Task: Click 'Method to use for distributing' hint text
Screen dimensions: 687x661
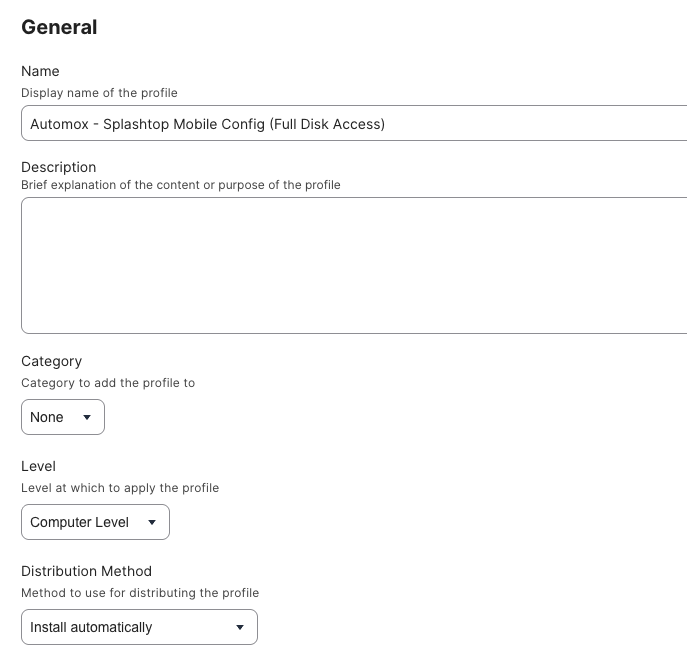Action: pyautogui.click(x=139, y=593)
